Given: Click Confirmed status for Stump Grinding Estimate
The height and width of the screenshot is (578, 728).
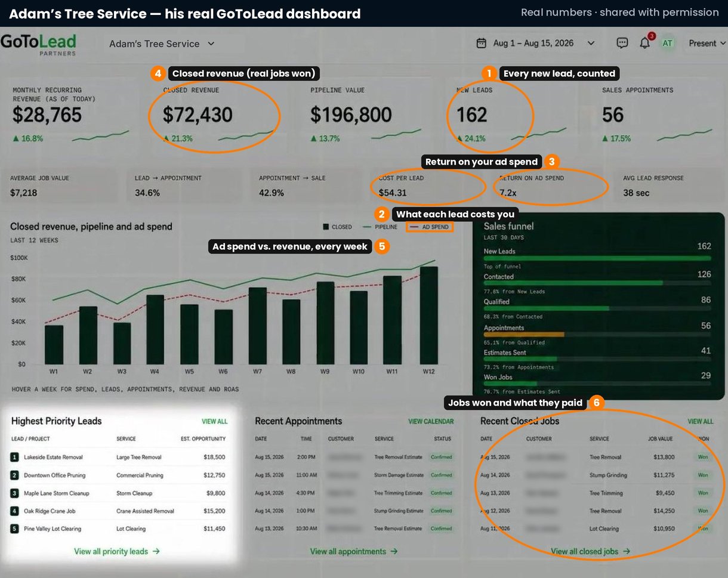Looking at the screenshot, I should (442, 511).
